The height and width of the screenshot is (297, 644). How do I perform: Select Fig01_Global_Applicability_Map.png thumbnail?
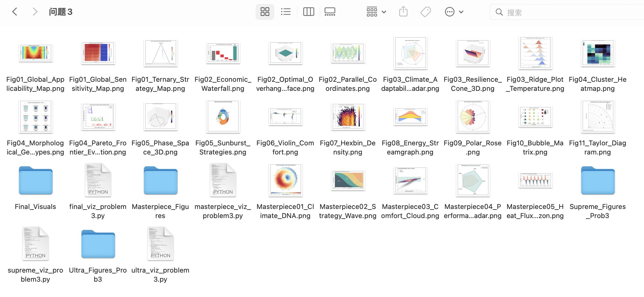35,53
